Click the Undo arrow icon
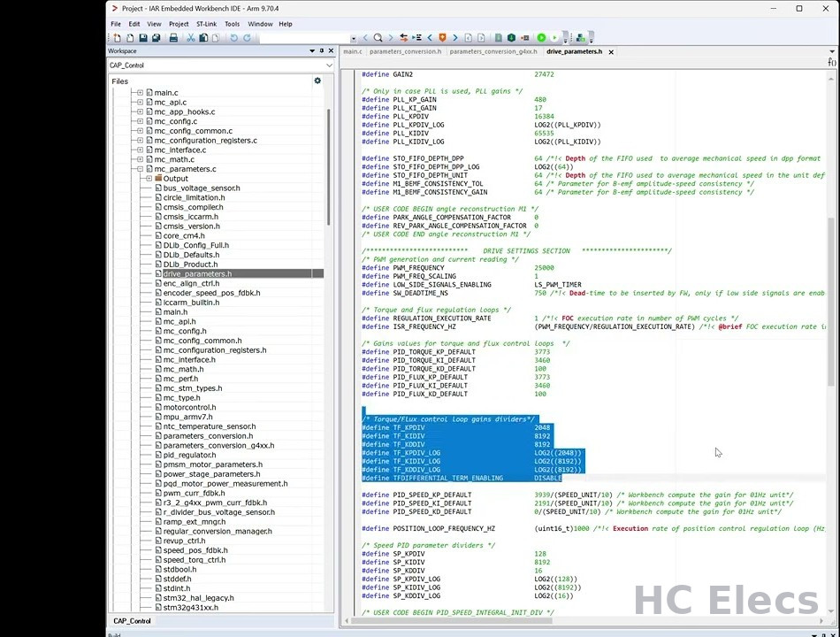This screenshot has height=637, width=840. (234, 37)
